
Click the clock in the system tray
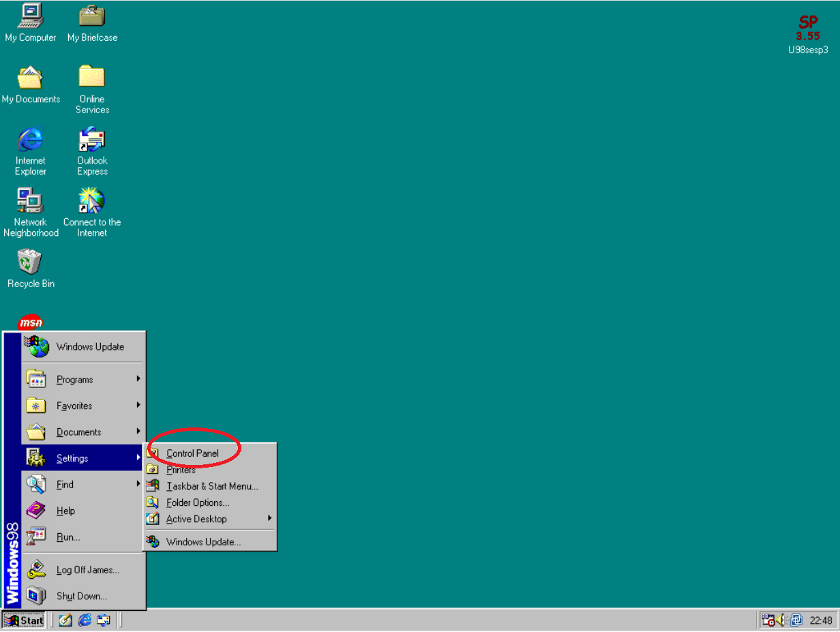[820, 620]
